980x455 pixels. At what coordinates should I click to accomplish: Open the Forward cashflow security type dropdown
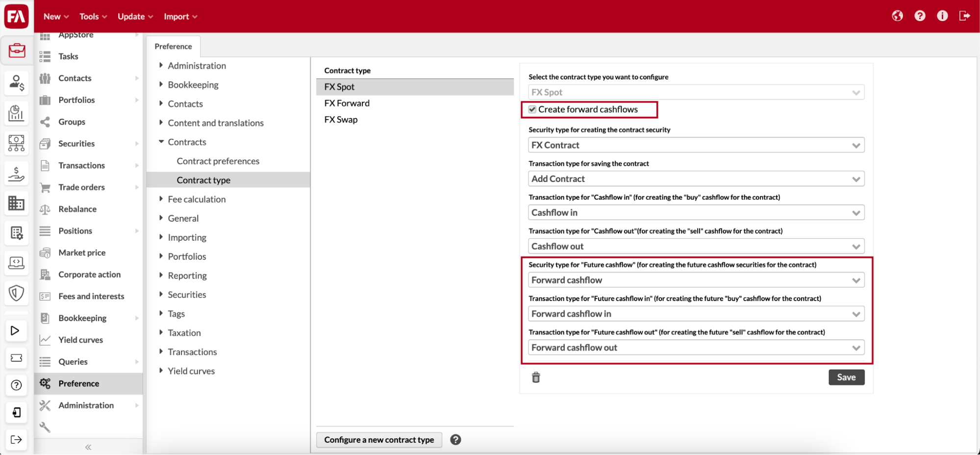(696, 280)
